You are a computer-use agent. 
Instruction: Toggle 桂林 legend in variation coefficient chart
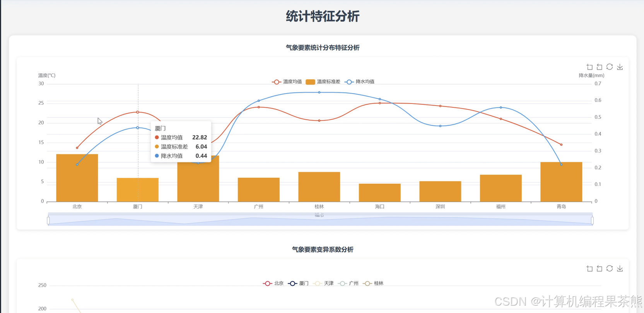click(373, 283)
